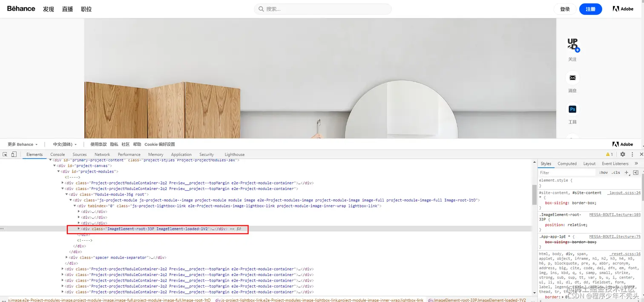
Task: Open the Lighthouse tab
Action: point(235,155)
